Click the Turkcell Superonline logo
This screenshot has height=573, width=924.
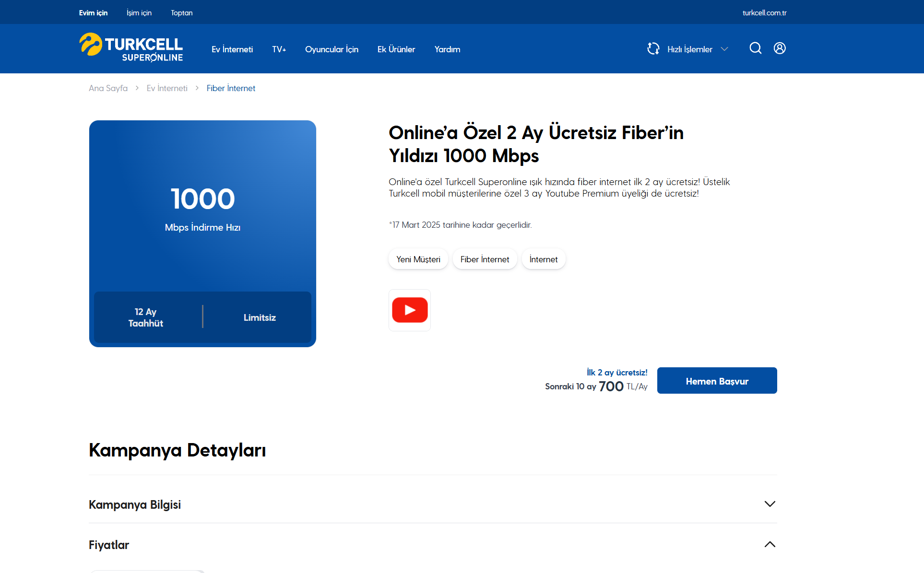[x=131, y=48]
